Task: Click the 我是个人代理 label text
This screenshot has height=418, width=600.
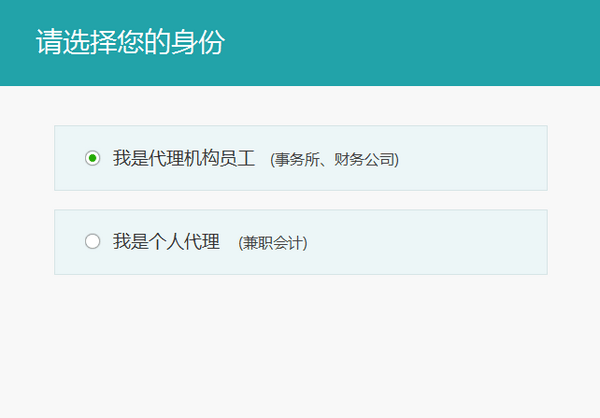Action: (166, 241)
